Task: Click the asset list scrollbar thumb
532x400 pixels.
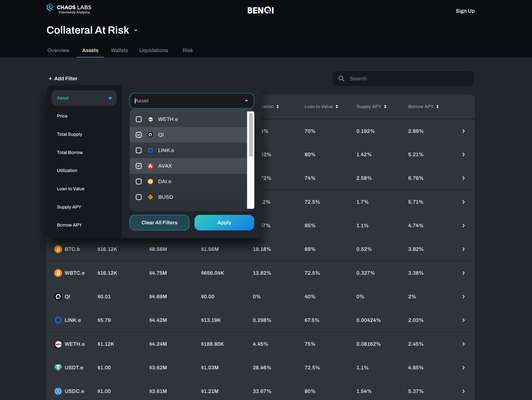Action: 251,135
